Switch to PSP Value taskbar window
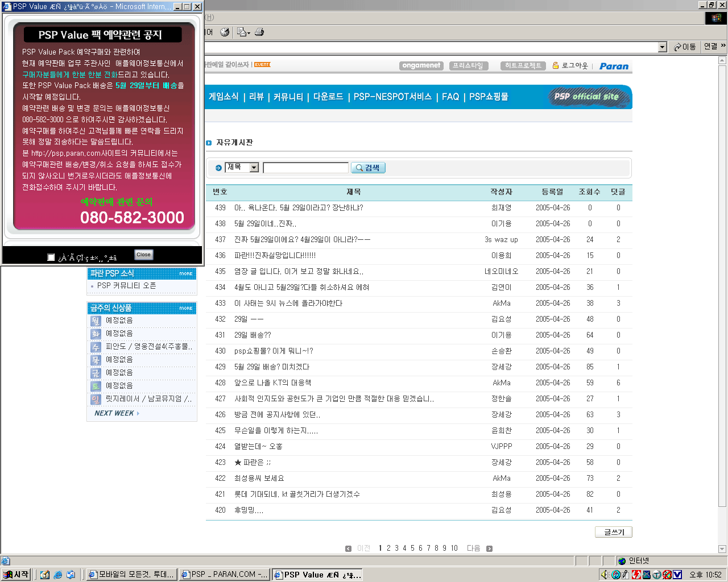 coord(317,575)
